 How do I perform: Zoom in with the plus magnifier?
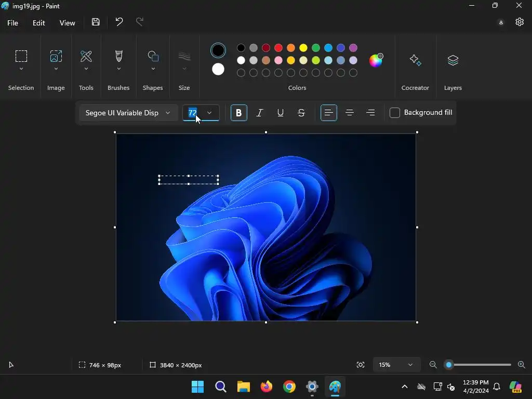pos(522,365)
